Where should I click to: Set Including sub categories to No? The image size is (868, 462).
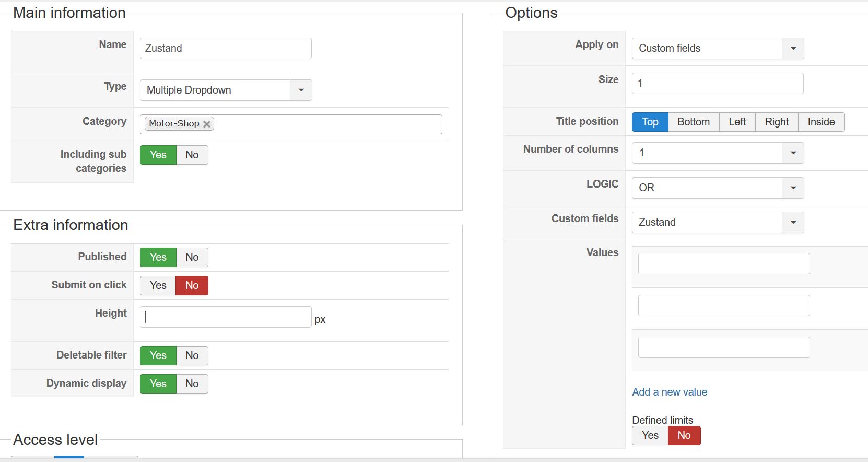(192, 155)
